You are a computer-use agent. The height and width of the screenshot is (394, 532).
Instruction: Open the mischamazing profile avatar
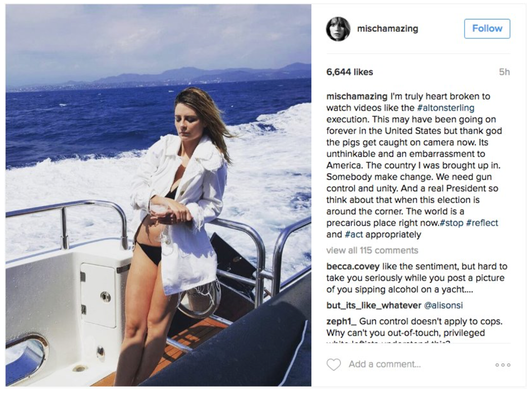click(338, 29)
